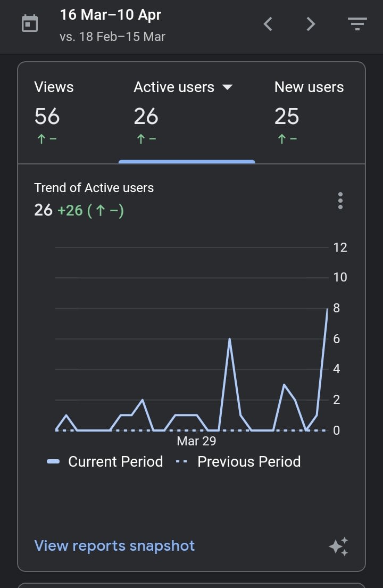The height and width of the screenshot is (588, 383).
Task: Open the 16 Mar–10 Apr date range selector
Action: point(111,15)
